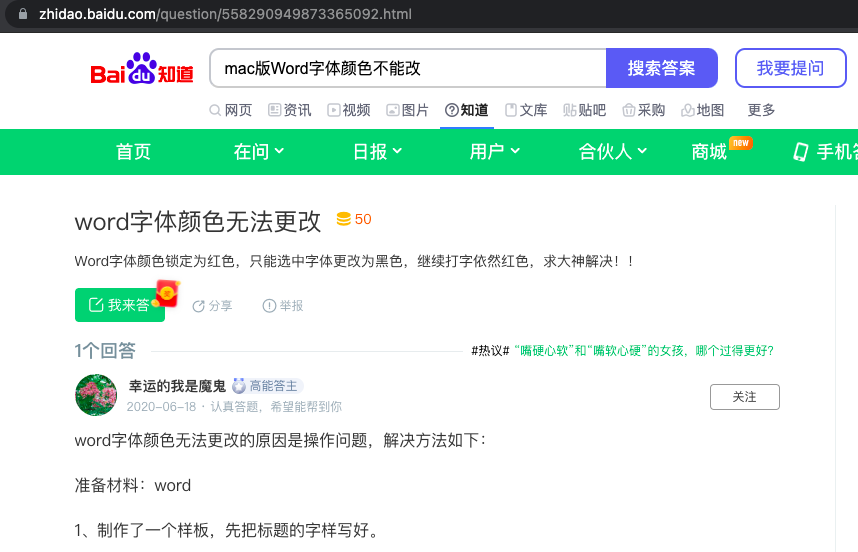
Task: Click the 搜索答案 search button
Action: pos(662,68)
